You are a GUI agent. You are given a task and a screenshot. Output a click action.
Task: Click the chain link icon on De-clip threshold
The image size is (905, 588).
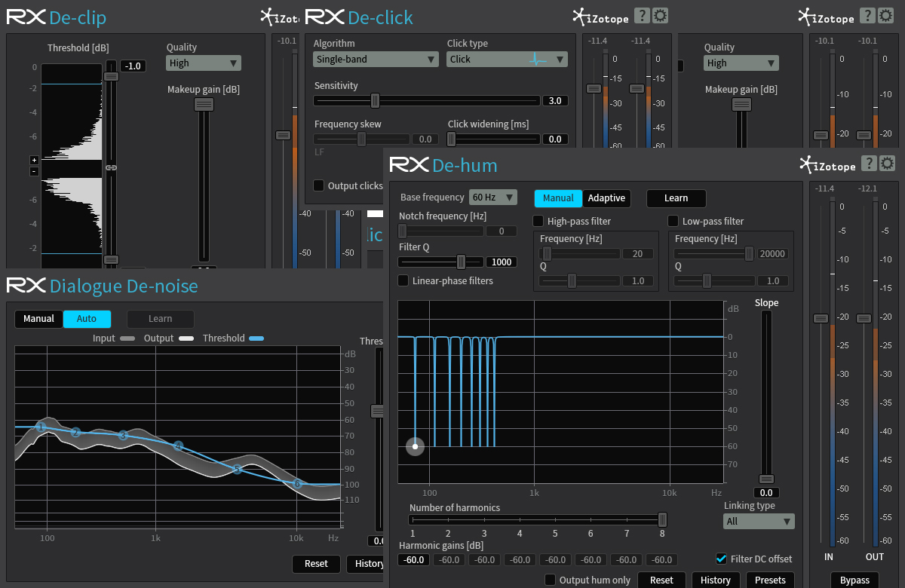tap(111, 169)
